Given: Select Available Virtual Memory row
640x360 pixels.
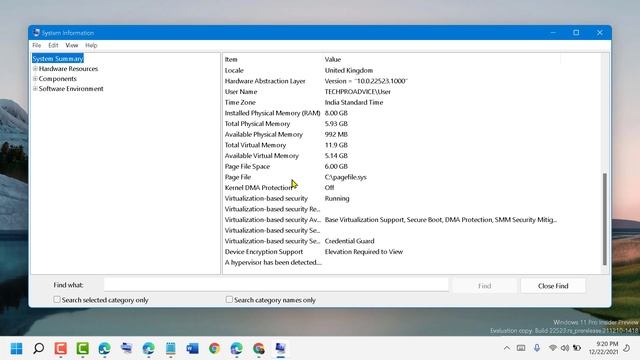Looking at the screenshot, I should coord(411,156).
